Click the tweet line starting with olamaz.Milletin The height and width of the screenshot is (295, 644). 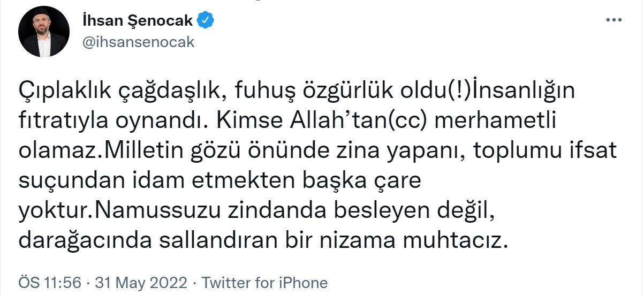317,152
